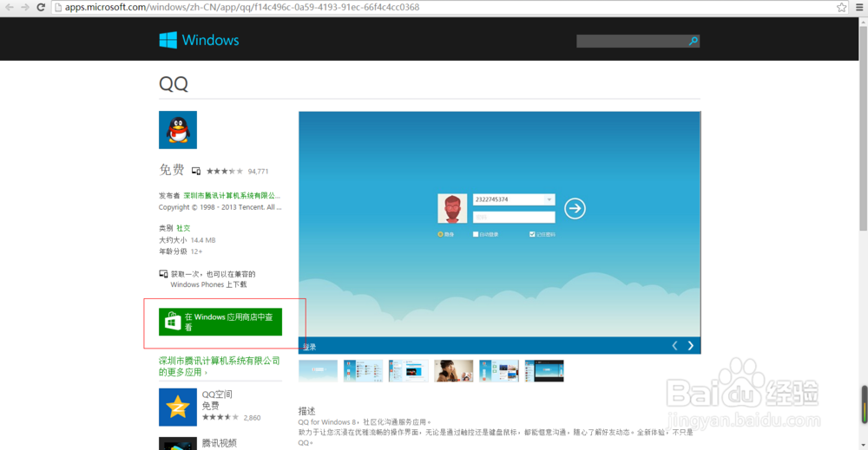Open the Chrome menu icon
Screen dimensions: 868x450
coord(859,7)
